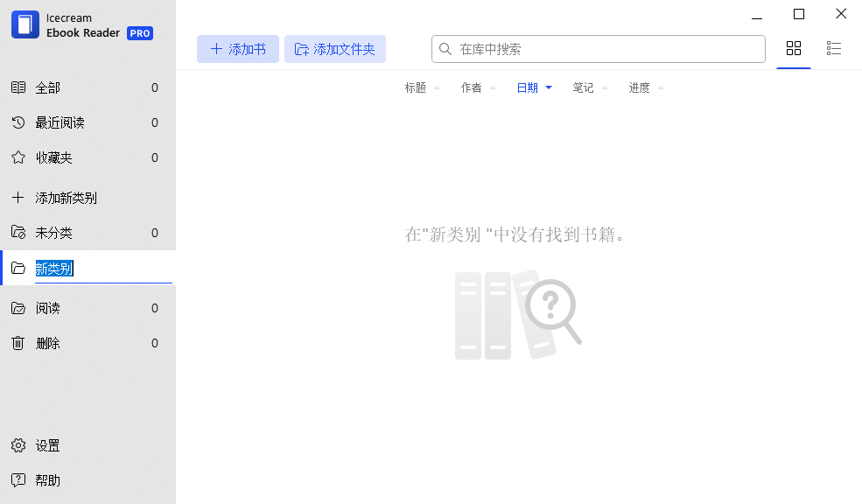Switch to list view layout

click(833, 49)
